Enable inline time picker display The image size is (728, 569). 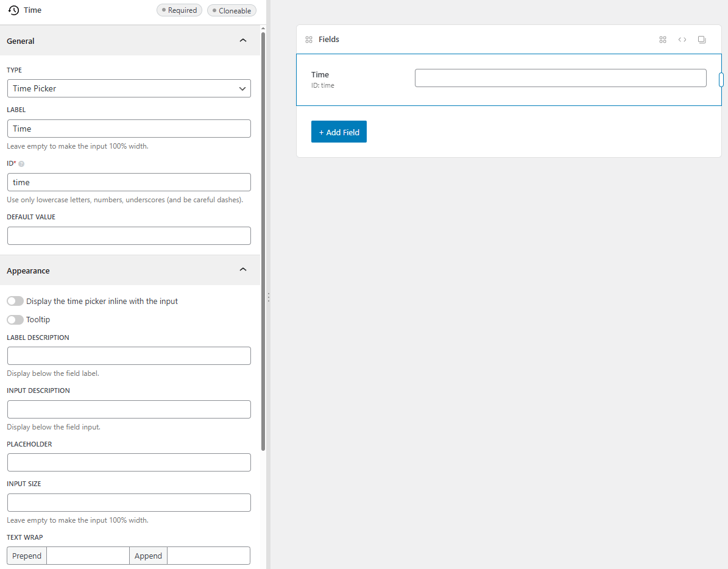pyautogui.click(x=15, y=300)
